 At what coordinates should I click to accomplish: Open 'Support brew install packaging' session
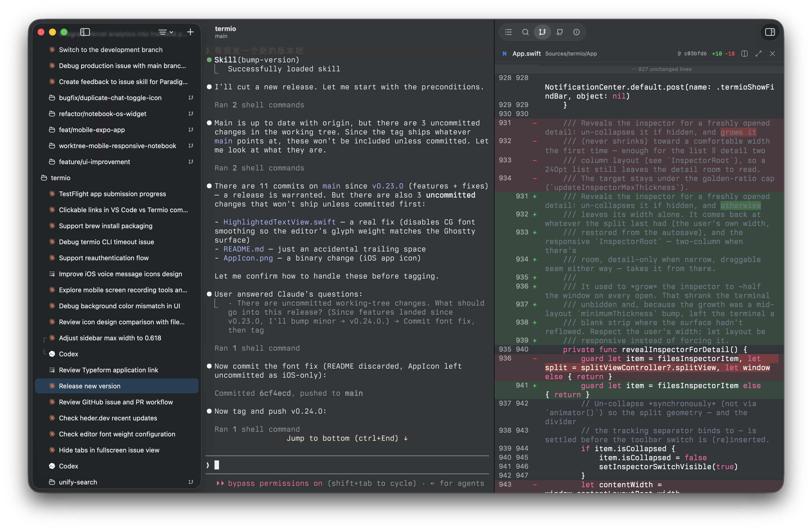pos(117,226)
